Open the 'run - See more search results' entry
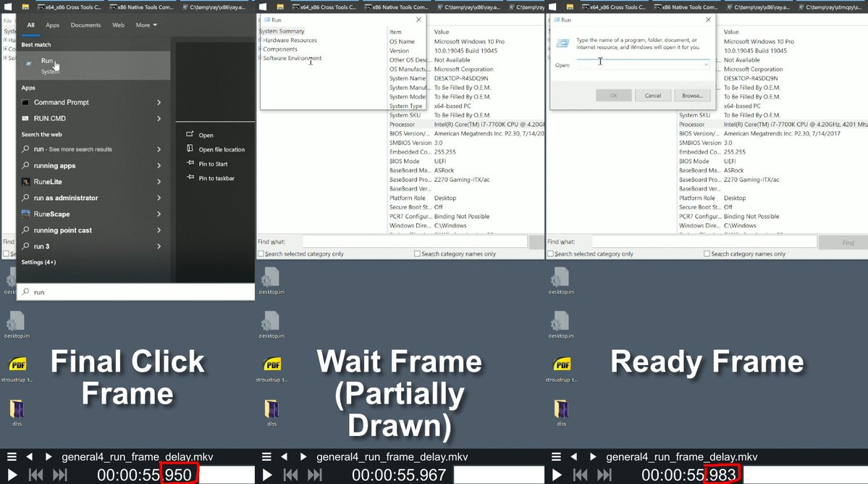The height and width of the screenshot is (484, 868). tap(93, 149)
